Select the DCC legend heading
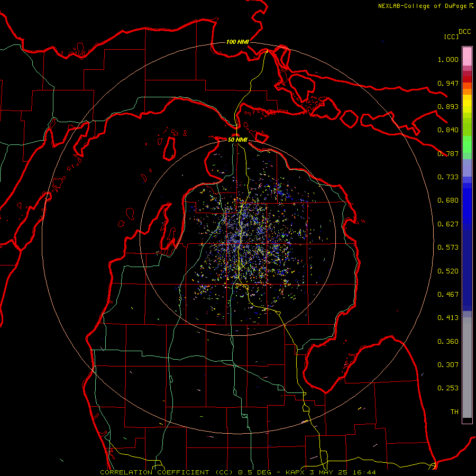Screen dimensions: 476x476 click(x=464, y=32)
